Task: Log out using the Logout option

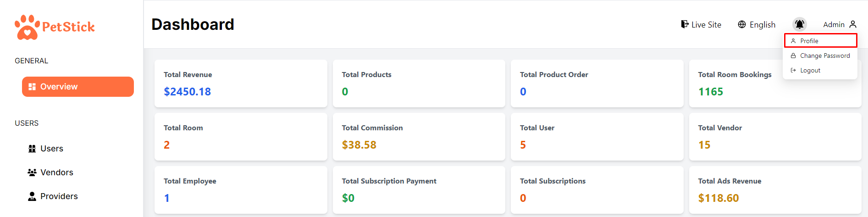Action: (x=810, y=70)
